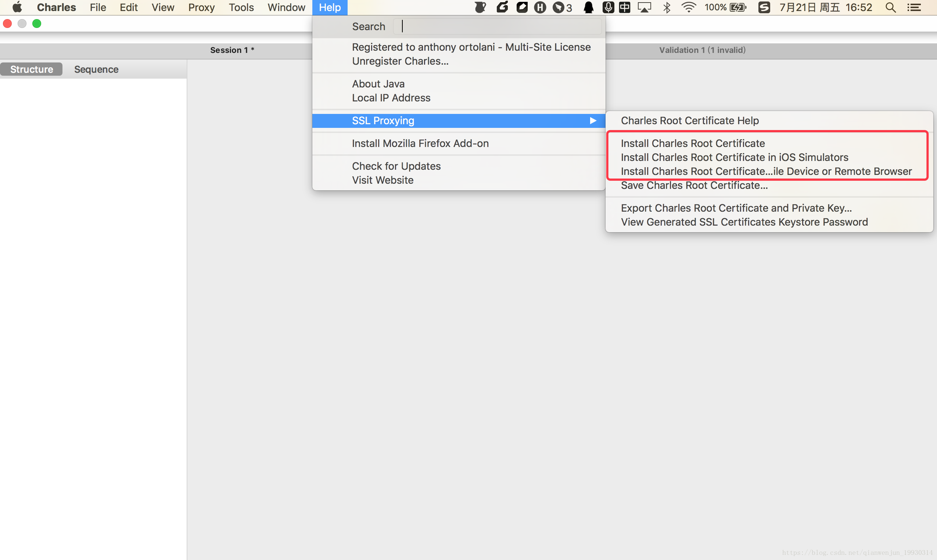The height and width of the screenshot is (560, 937).
Task: Open Charles Root Certificate Help
Action: 769,121
